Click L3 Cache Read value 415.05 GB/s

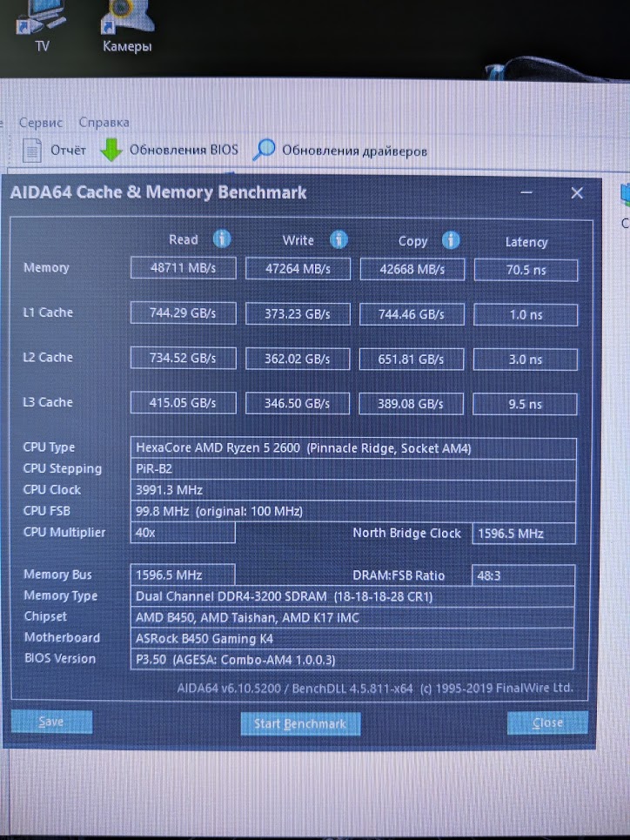184,403
